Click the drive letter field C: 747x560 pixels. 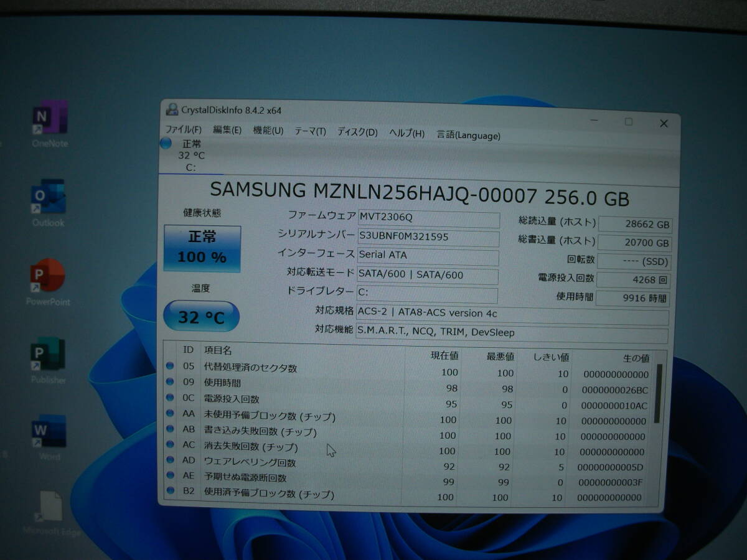click(x=427, y=294)
